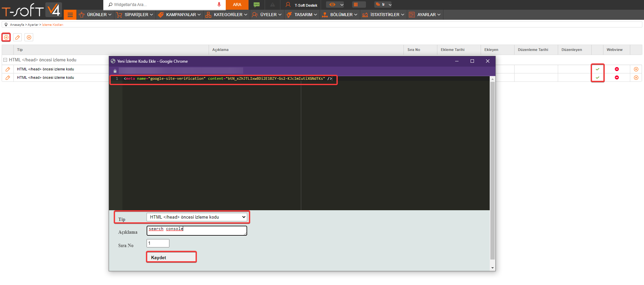The height and width of the screenshot is (285, 644).
Task: Click the orange grid apps icon
Action: [x=356, y=5]
